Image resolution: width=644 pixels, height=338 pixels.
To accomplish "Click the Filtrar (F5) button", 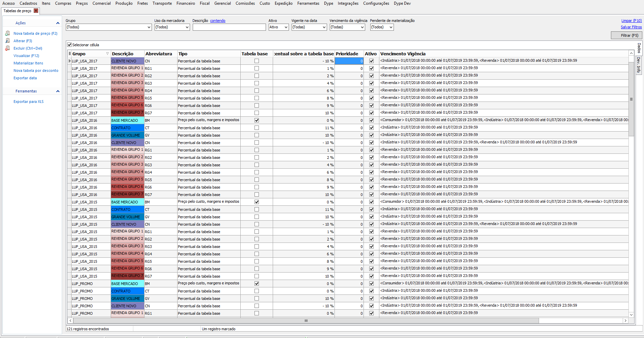I will click(626, 35).
